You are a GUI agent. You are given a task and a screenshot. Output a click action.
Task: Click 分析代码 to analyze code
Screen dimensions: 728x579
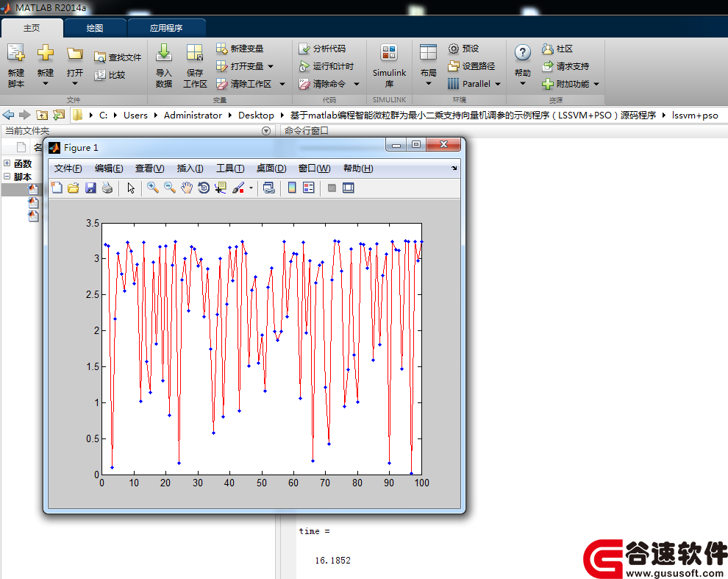(x=322, y=49)
